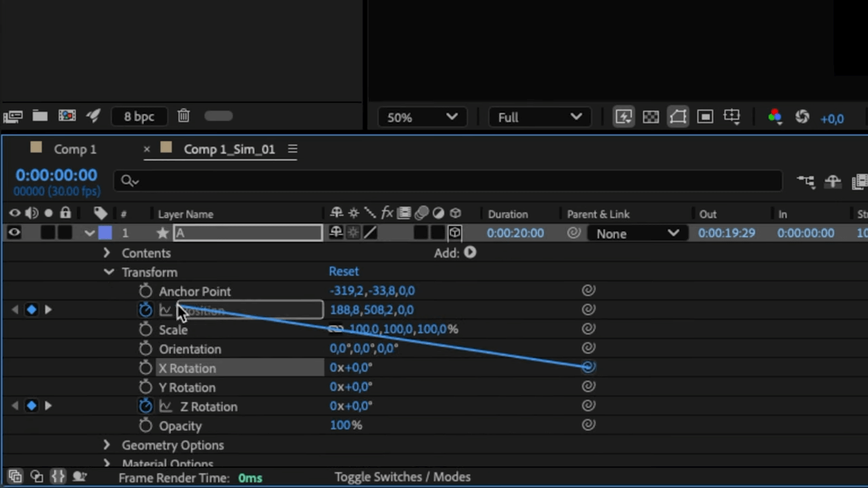Open grid and guide options icon
The image size is (868, 488).
[732, 117]
